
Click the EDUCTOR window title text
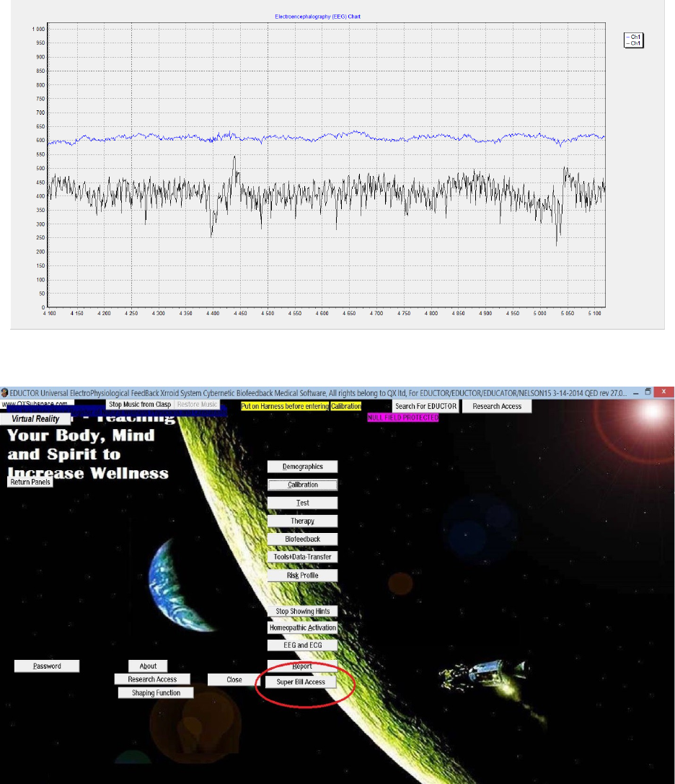tap(318, 393)
